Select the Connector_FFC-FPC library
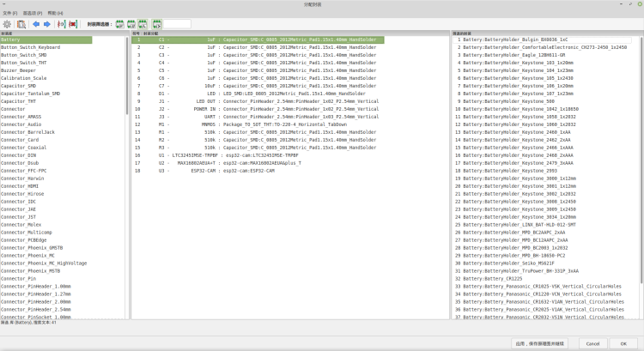Viewport: 644px width, 351px height. tap(23, 171)
